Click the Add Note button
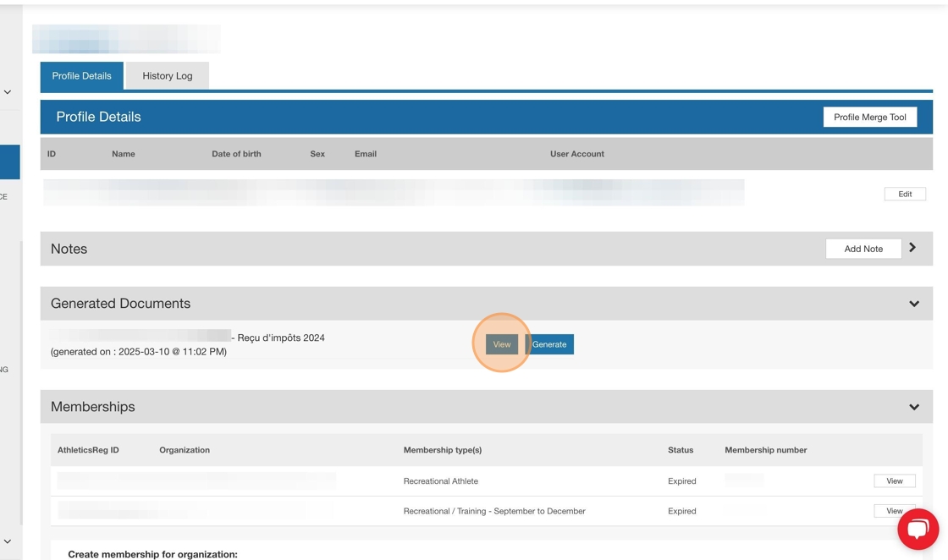This screenshot has height=560, width=948. pyautogui.click(x=863, y=249)
